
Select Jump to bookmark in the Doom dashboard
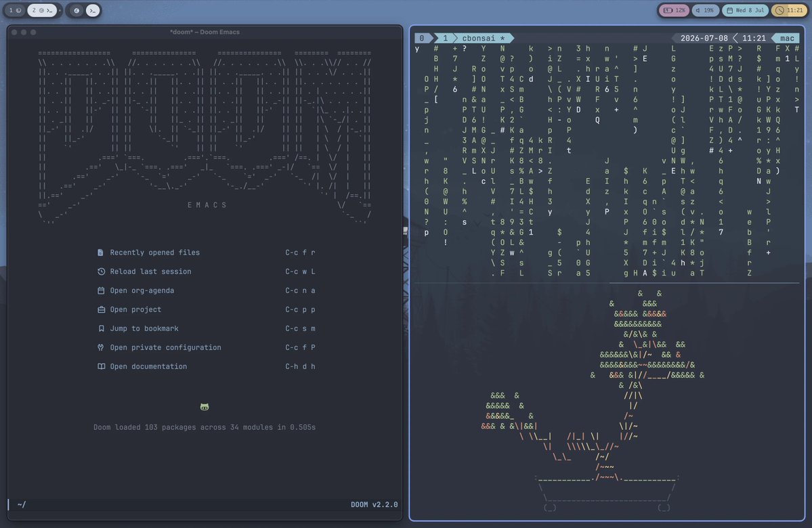(x=144, y=329)
